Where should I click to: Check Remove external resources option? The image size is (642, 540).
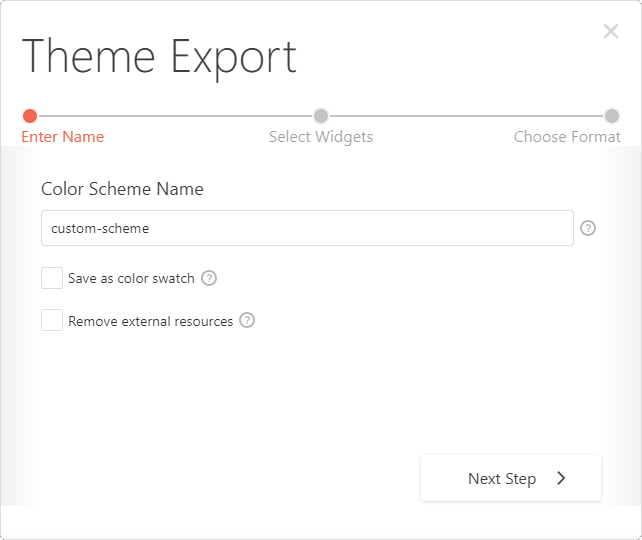pyautogui.click(x=52, y=320)
